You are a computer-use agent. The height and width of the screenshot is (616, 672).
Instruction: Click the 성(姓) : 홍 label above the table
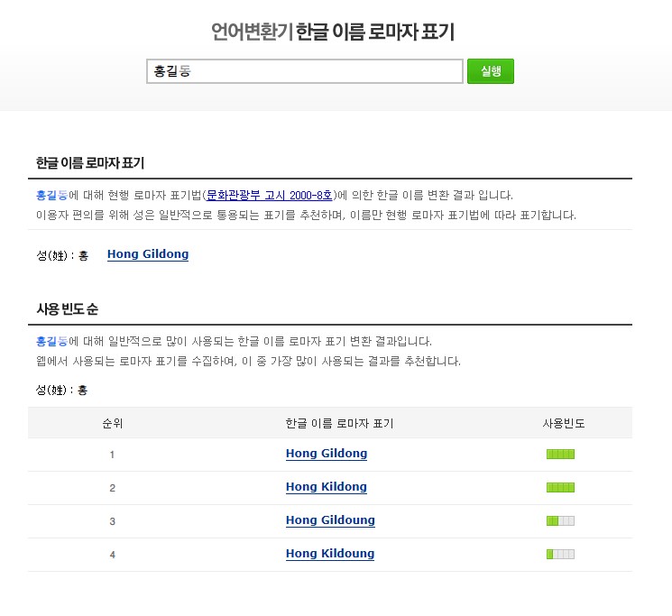tap(62, 390)
